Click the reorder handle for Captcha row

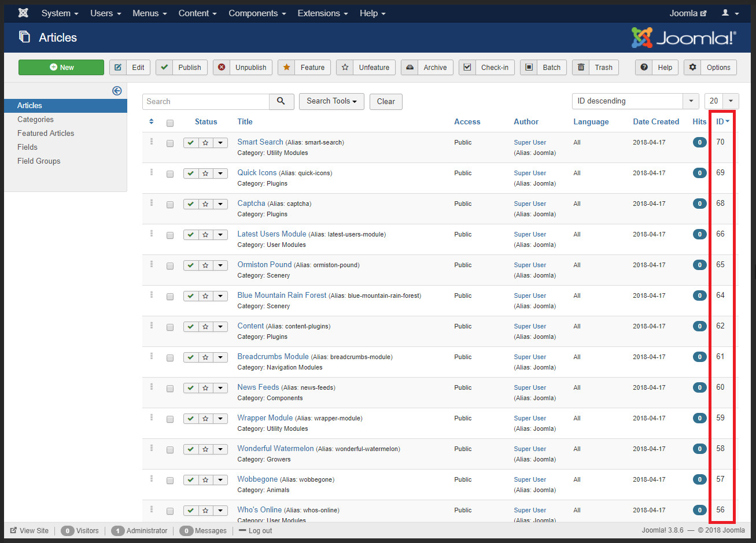click(152, 202)
